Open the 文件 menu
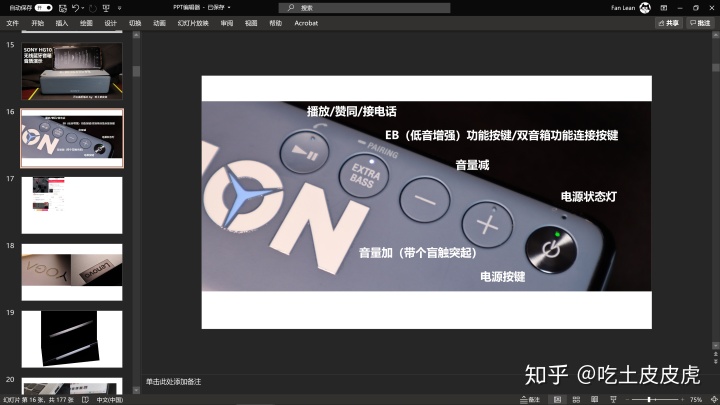The height and width of the screenshot is (405, 720). tap(13, 23)
